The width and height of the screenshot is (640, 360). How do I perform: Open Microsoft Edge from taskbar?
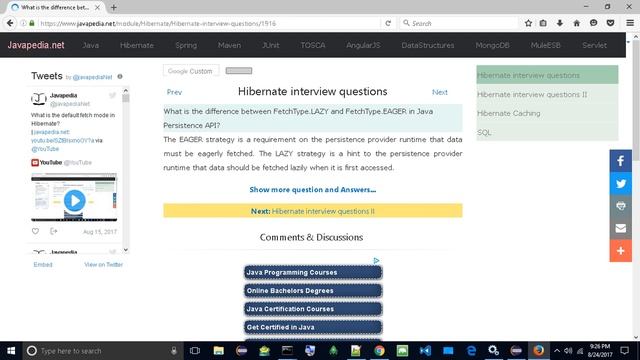click(471, 351)
